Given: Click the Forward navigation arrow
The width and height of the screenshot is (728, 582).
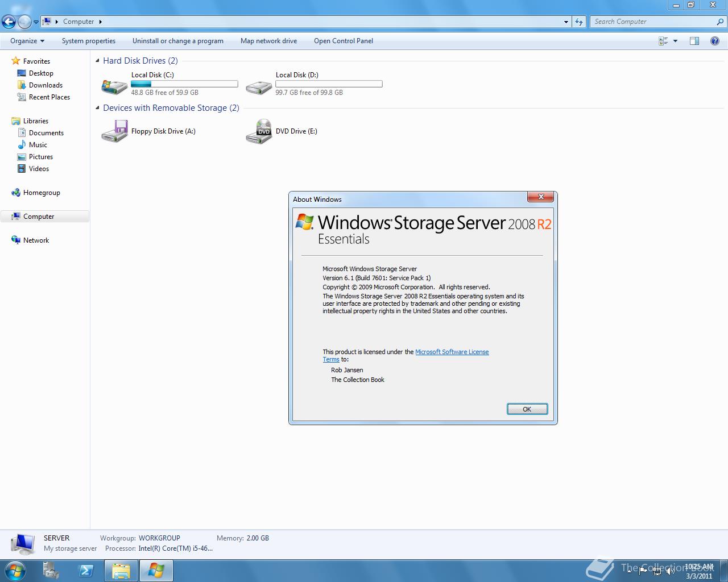Looking at the screenshot, I should pos(24,22).
